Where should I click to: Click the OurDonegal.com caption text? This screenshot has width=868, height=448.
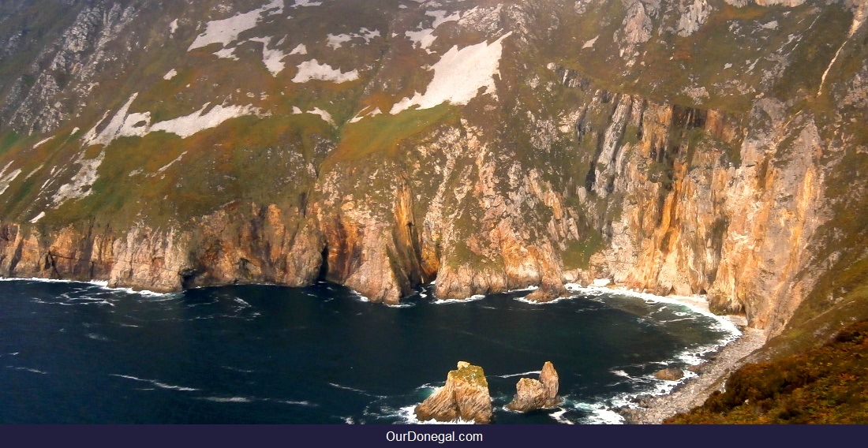click(x=434, y=437)
